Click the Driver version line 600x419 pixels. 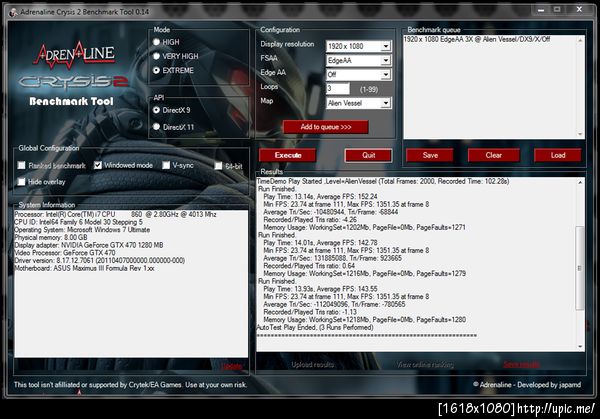(x=99, y=261)
